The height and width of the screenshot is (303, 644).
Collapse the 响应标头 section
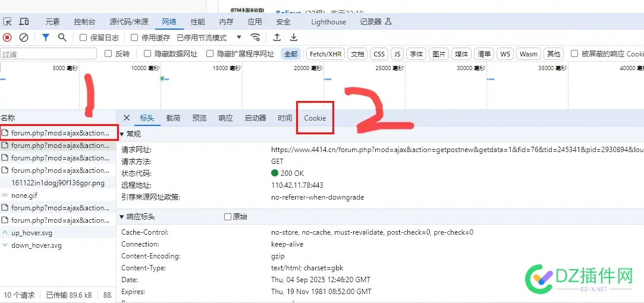pos(122,217)
